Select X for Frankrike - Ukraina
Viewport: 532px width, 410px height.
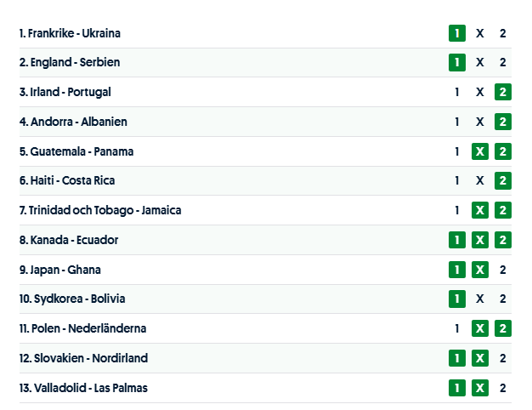480,33
